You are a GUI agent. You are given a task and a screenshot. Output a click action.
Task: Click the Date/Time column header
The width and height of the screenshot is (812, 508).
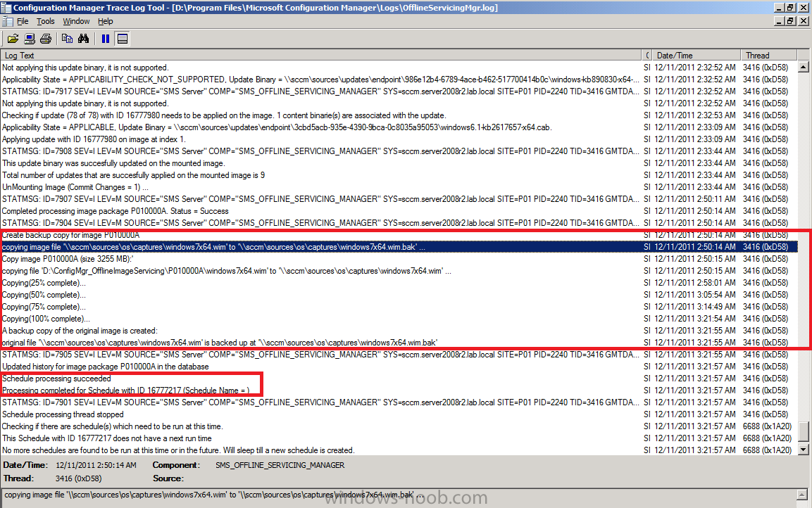697,56
